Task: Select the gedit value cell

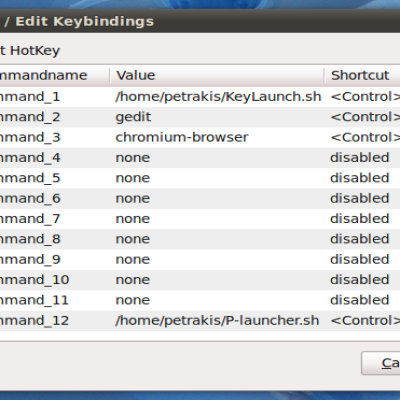Action: (x=133, y=117)
